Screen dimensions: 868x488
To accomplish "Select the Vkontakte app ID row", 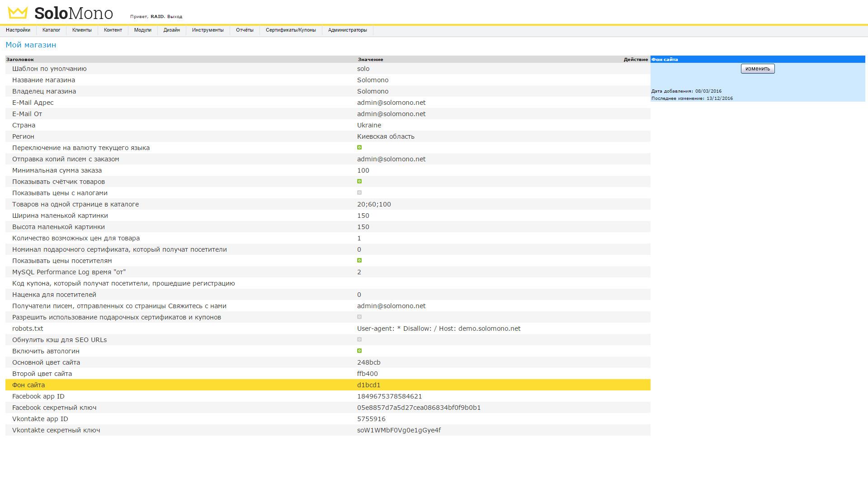I will [x=328, y=419].
